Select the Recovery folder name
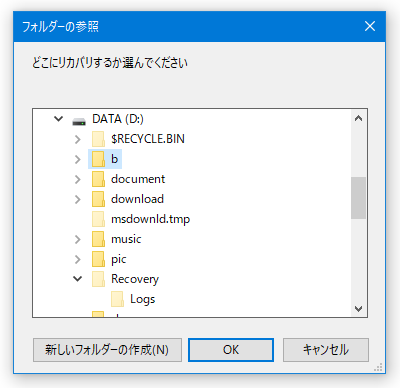Image resolution: width=400 pixels, height=388 pixels. (135, 279)
